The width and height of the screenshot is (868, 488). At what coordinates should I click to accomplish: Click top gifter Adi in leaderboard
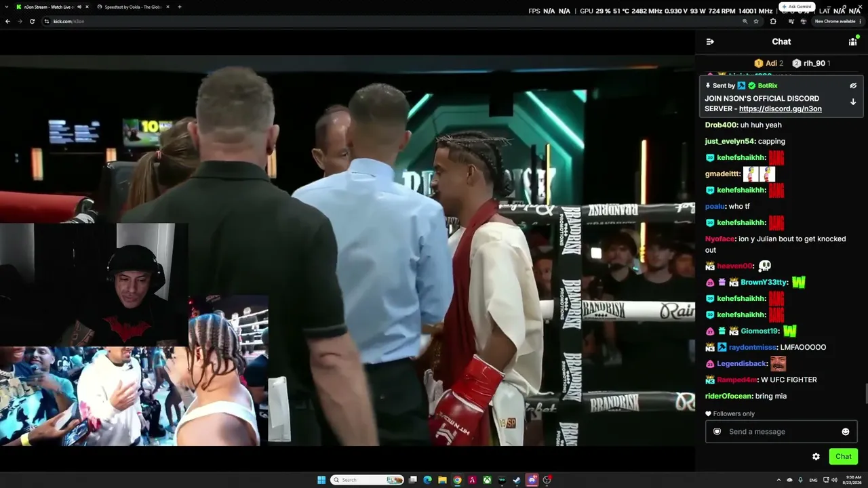771,64
